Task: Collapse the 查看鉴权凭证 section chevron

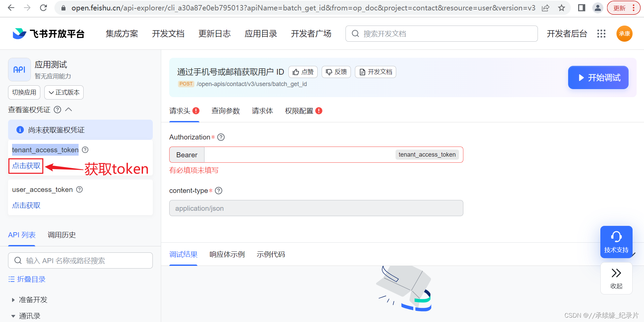Action: tap(68, 110)
